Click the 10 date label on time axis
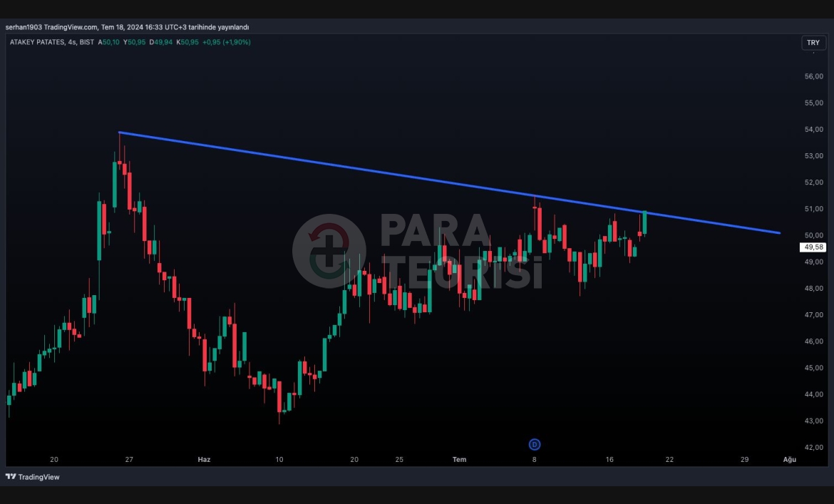The height and width of the screenshot is (504, 834). (279, 459)
